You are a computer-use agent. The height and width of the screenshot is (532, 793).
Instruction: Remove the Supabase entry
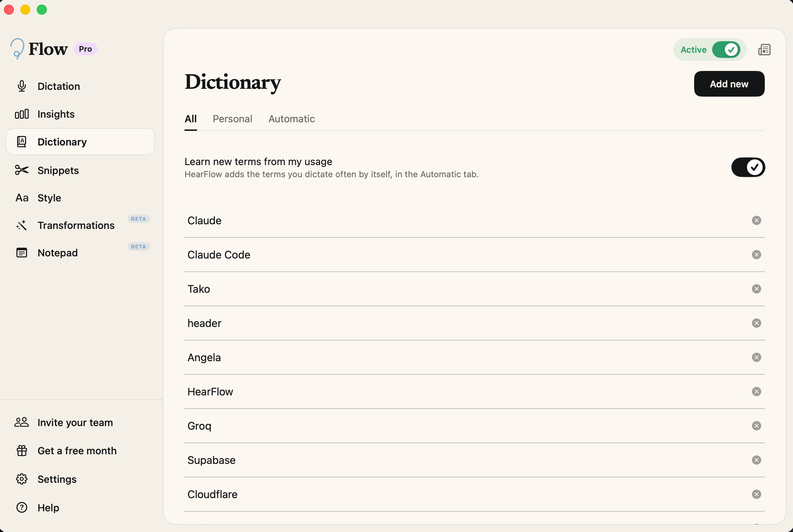click(x=757, y=460)
